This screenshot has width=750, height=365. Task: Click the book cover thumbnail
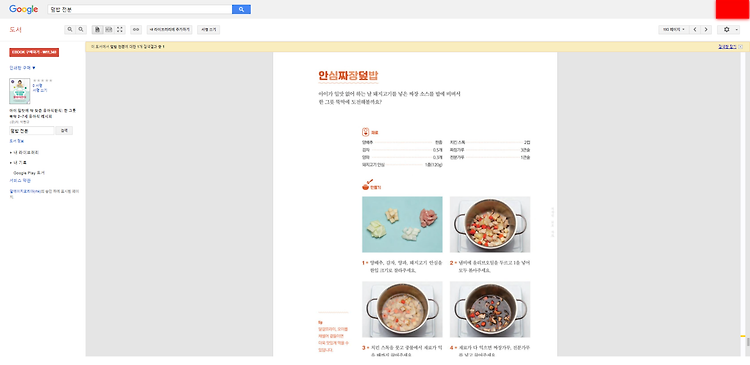coord(20,91)
